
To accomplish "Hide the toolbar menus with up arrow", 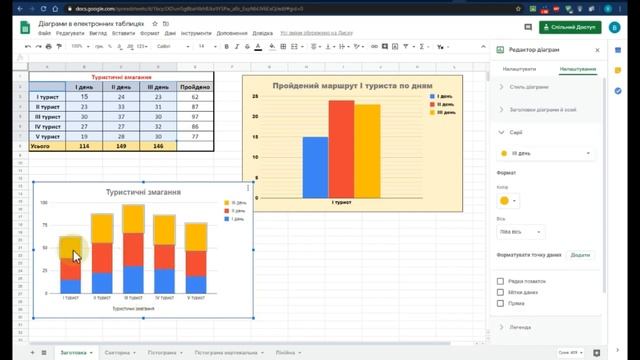I will [x=483, y=47].
